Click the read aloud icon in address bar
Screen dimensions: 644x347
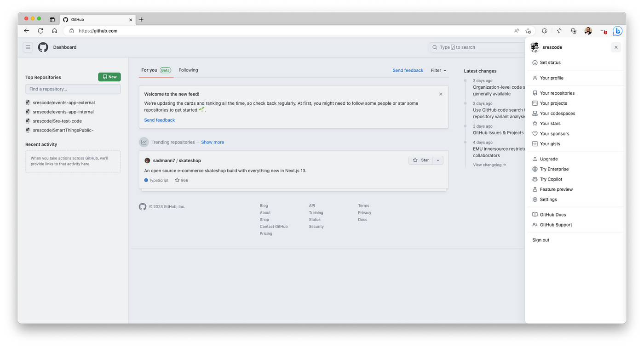click(x=517, y=31)
